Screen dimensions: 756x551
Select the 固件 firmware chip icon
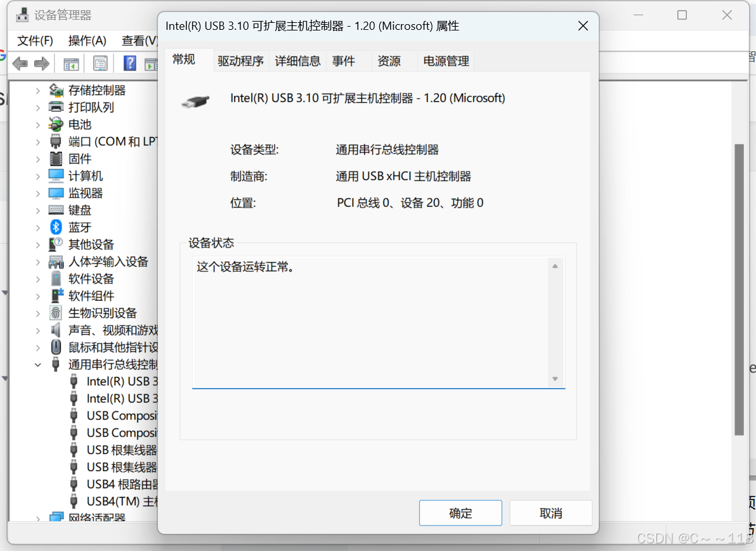pos(56,159)
